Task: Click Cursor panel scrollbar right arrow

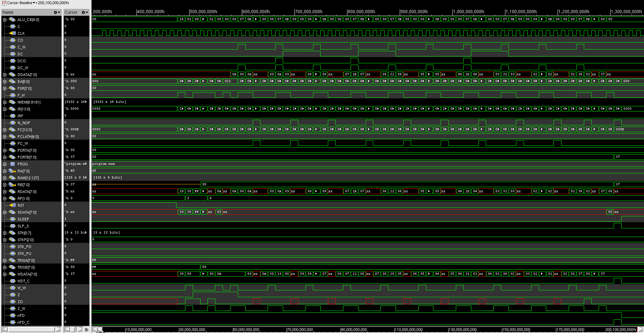Action: point(80,330)
